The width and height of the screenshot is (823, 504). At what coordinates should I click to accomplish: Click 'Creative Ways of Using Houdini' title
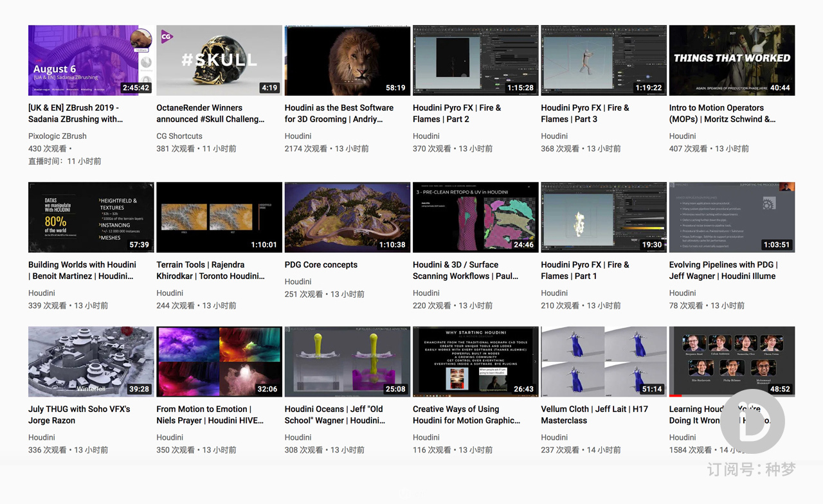click(466, 415)
